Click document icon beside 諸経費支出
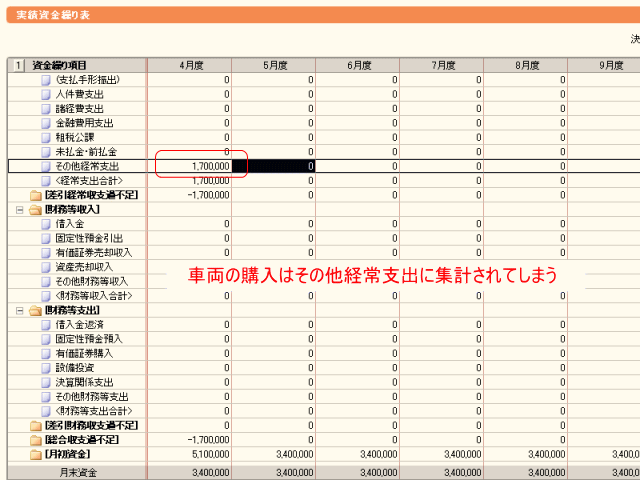 [46, 109]
